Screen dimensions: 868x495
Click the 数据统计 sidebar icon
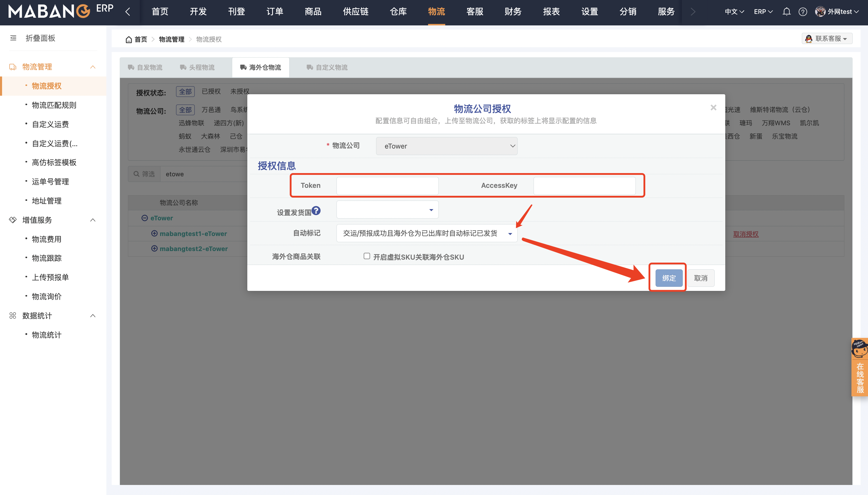pos(13,315)
